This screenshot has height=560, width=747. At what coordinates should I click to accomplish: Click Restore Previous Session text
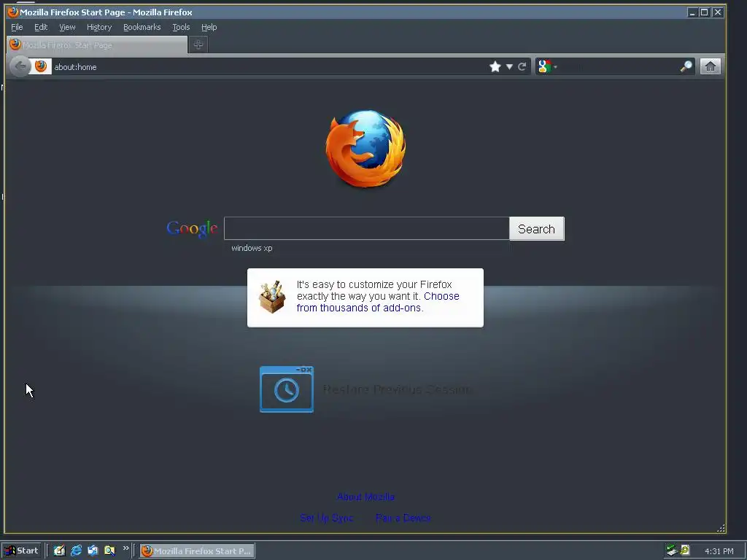398,389
